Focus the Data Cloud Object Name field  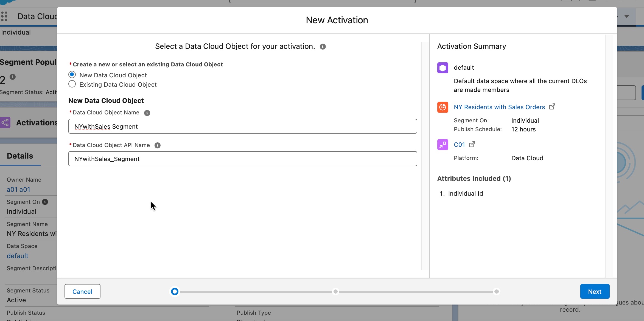(x=242, y=126)
